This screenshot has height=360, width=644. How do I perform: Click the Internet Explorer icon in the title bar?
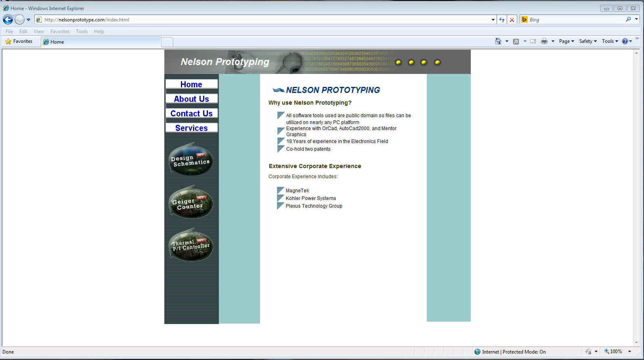(6, 8)
